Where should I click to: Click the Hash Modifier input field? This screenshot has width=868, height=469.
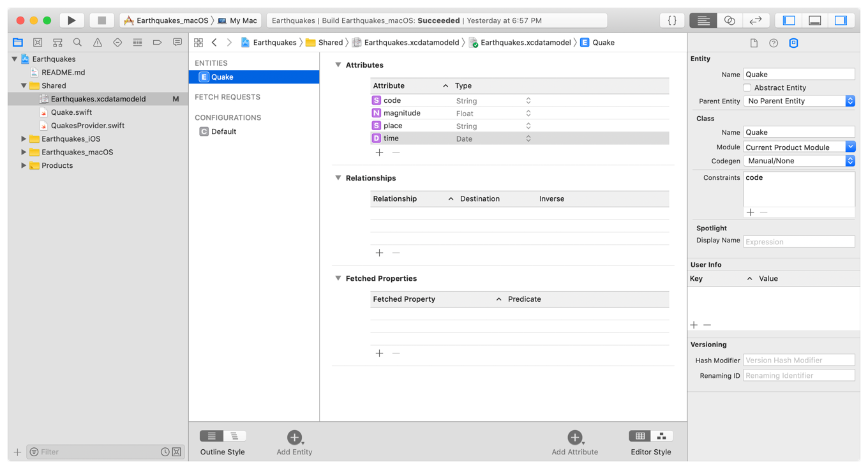(x=798, y=361)
